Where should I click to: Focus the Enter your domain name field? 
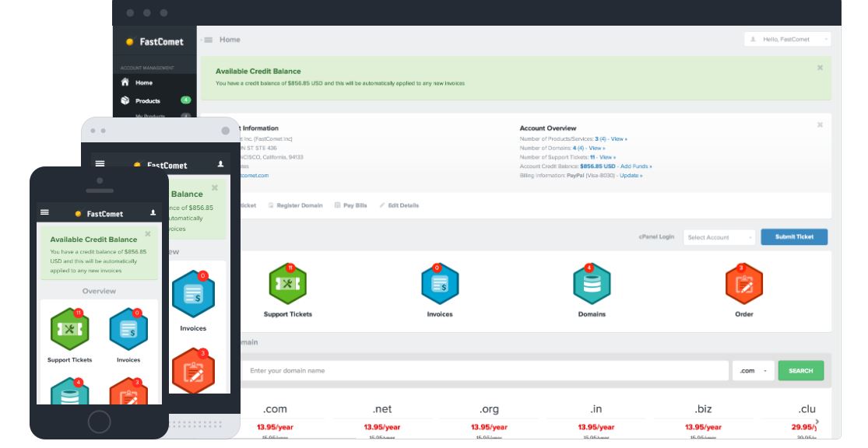coord(484,370)
